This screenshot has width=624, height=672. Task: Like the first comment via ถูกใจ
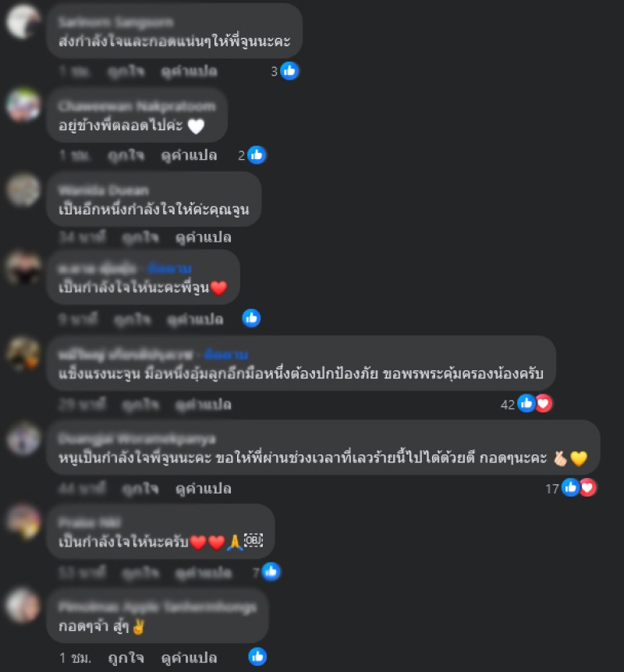[x=126, y=71]
